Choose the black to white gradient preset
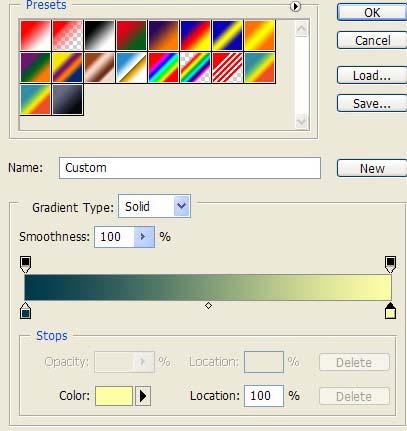407x431 pixels. tap(99, 36)
